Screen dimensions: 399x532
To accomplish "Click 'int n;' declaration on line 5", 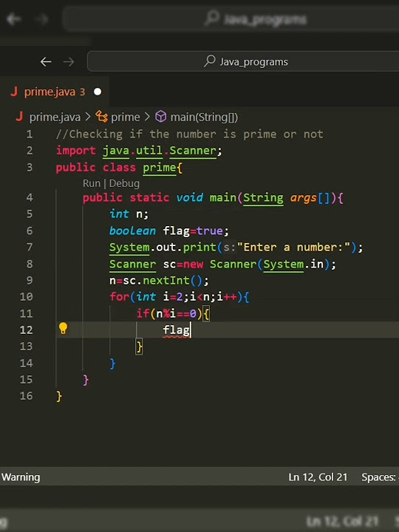I will (x=129, y=214).
